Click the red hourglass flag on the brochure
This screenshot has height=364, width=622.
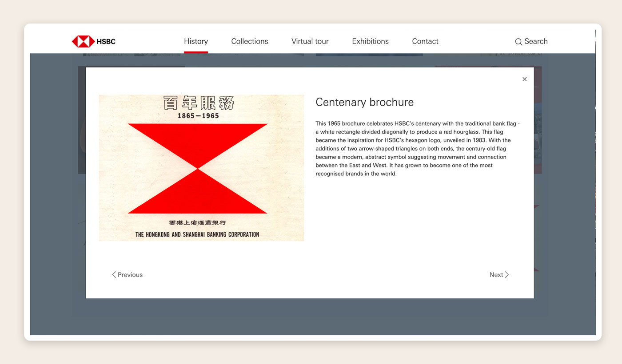[198, 169]
